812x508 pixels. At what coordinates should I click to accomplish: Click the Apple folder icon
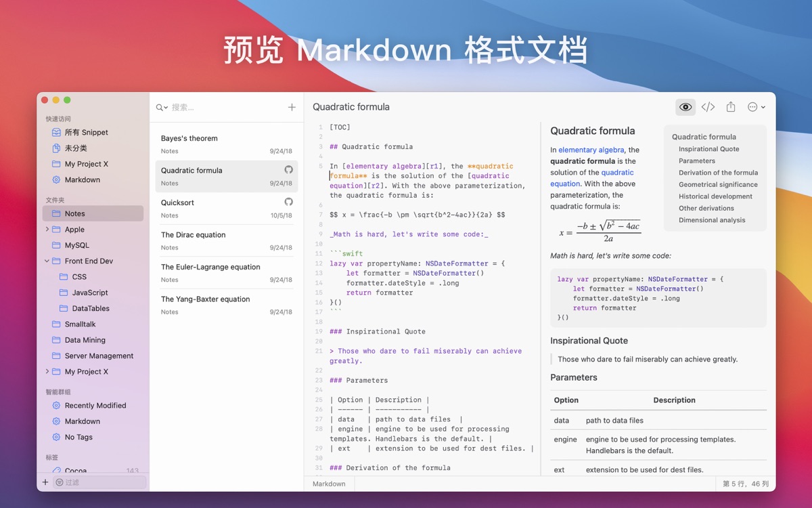click(x=56, y=230)
